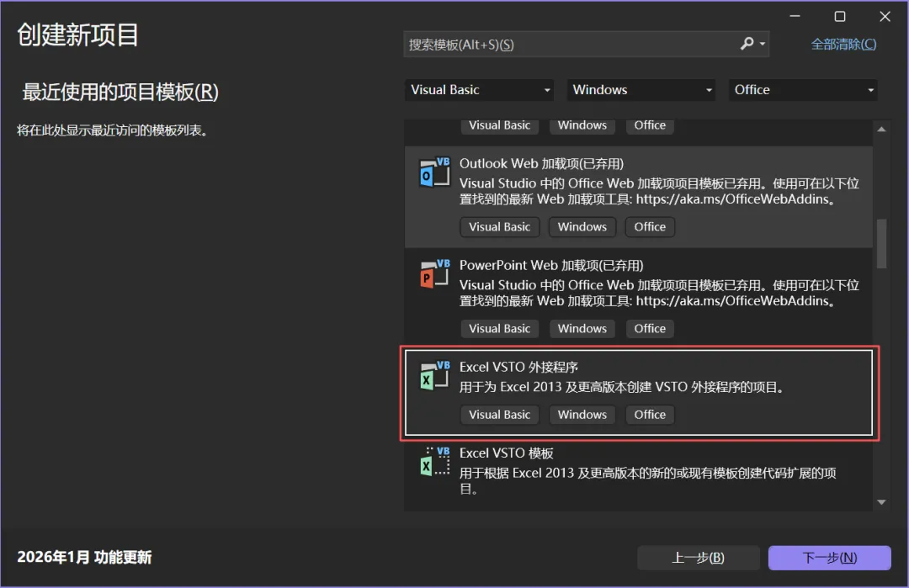
Task: Select the Excel VSTO 模板 template title
Action: coord(506,453)
